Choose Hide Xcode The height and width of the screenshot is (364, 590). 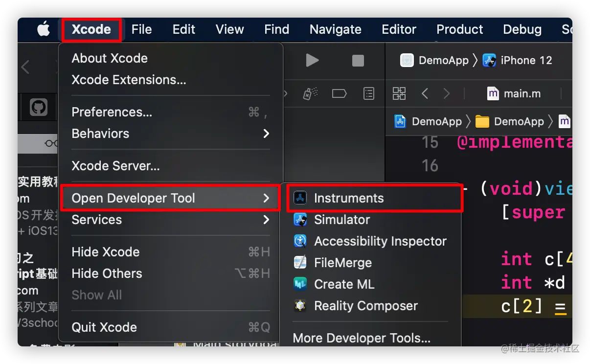pos(170,252)
